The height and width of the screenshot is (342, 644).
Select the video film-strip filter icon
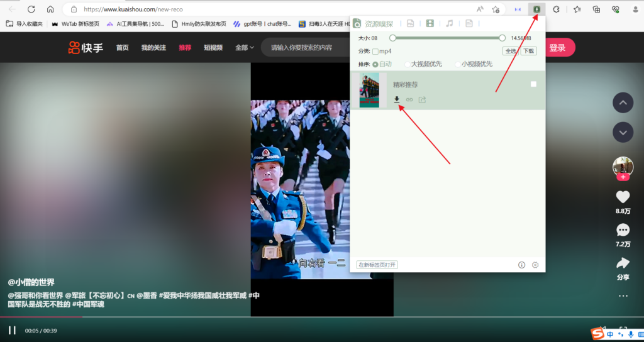[x=430, y=24]
